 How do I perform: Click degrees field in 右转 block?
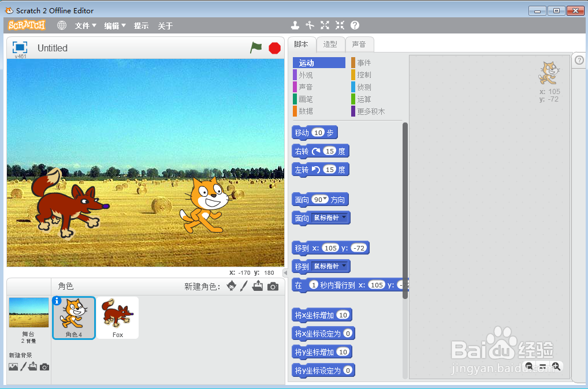click(x=330, y=151)
